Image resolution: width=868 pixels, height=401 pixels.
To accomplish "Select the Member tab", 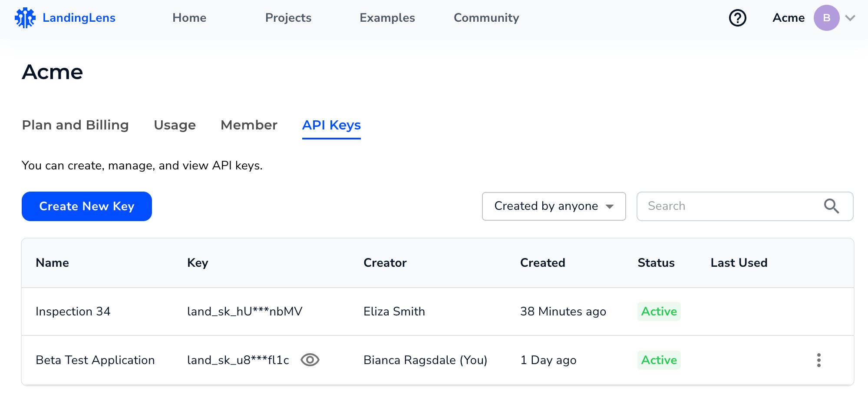I will [x=249, y=125].
